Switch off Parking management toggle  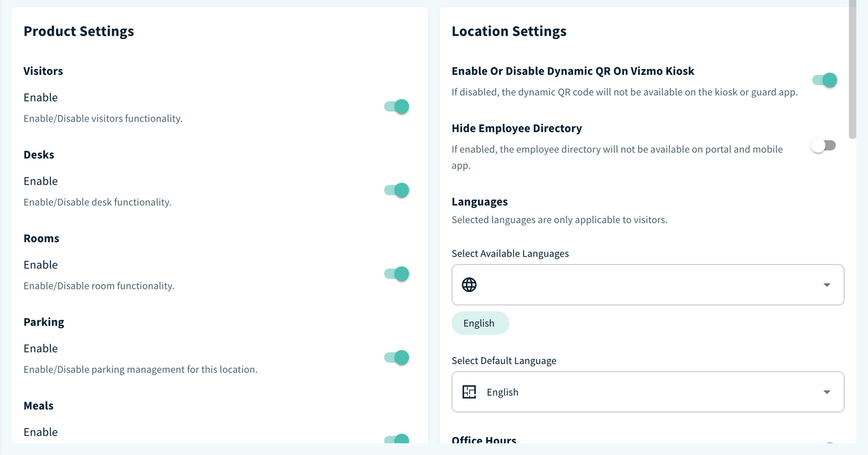click(x=397, y=357)
